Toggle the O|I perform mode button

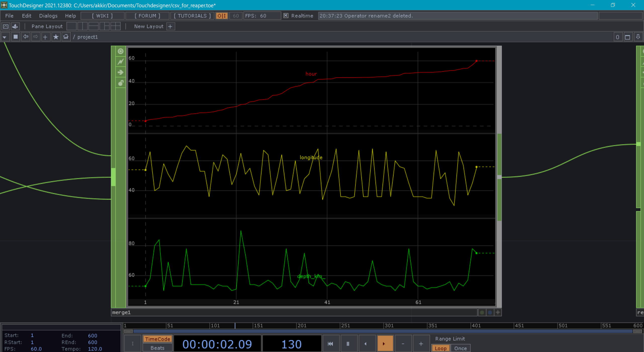pyautogui.click(x=222, y=16)
